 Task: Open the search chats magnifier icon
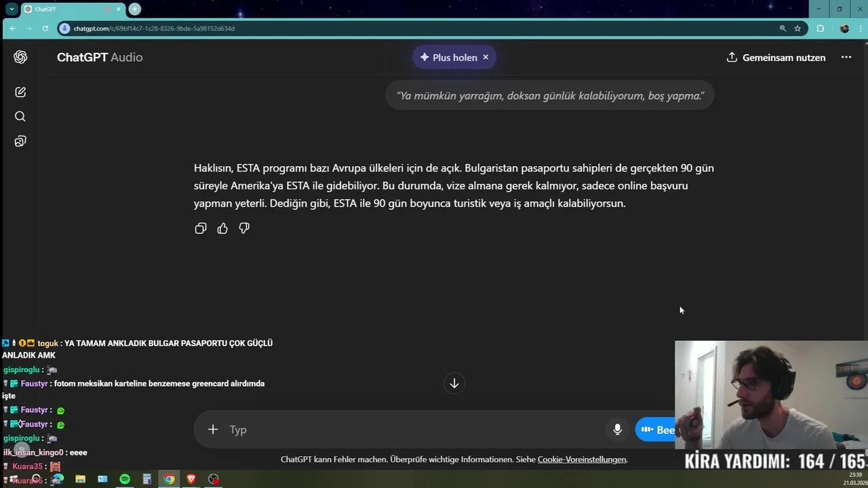click(x=20, y=117)
